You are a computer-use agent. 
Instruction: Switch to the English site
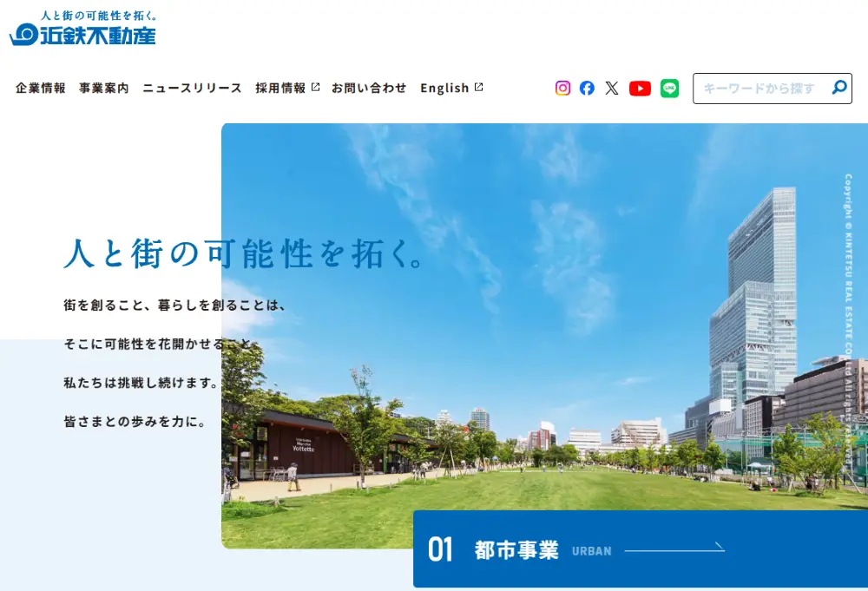(444, 88)
